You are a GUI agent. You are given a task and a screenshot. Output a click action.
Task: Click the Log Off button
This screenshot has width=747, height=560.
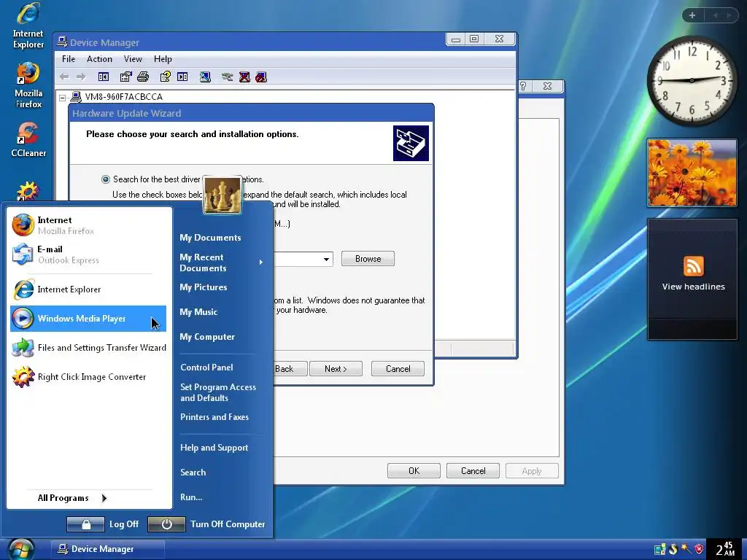pyautogui.click(x=86, y=524)
